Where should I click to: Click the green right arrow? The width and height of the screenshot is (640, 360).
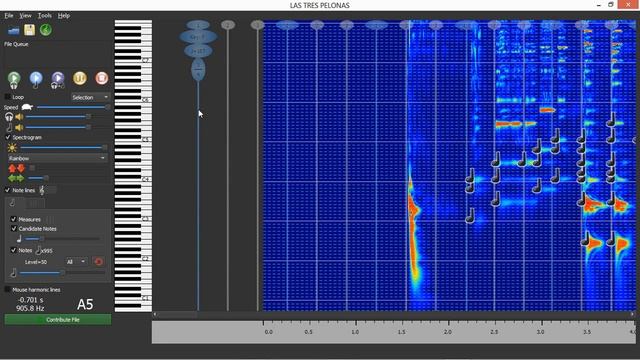click(20, 178)
